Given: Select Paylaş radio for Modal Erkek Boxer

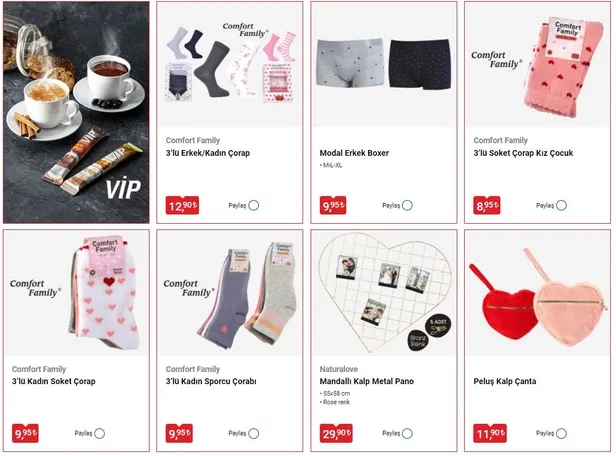Looking at the screenshot, I should [x=407, y=205].
